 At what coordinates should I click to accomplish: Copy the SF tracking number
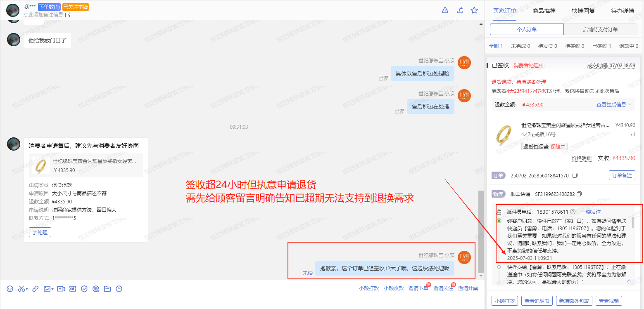pos(579,194)
